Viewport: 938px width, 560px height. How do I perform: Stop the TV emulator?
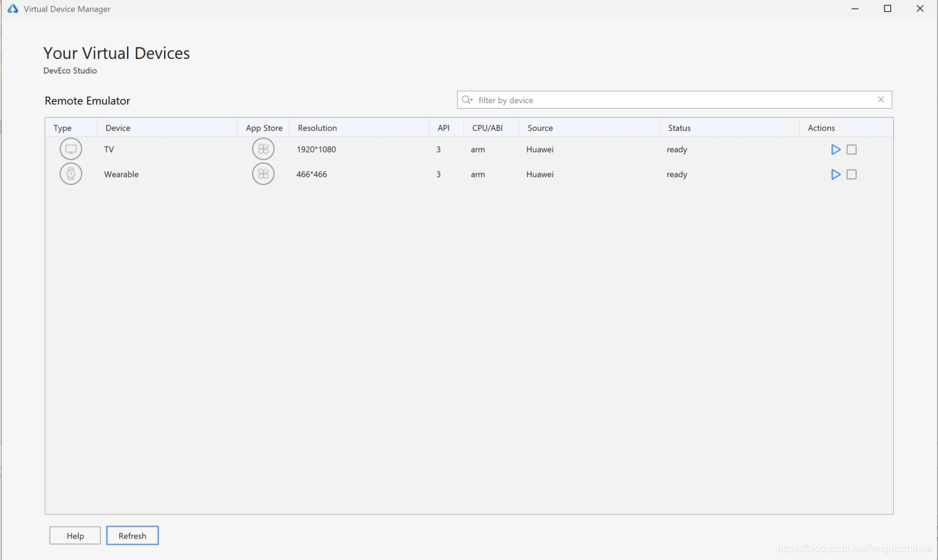[852, 150]
